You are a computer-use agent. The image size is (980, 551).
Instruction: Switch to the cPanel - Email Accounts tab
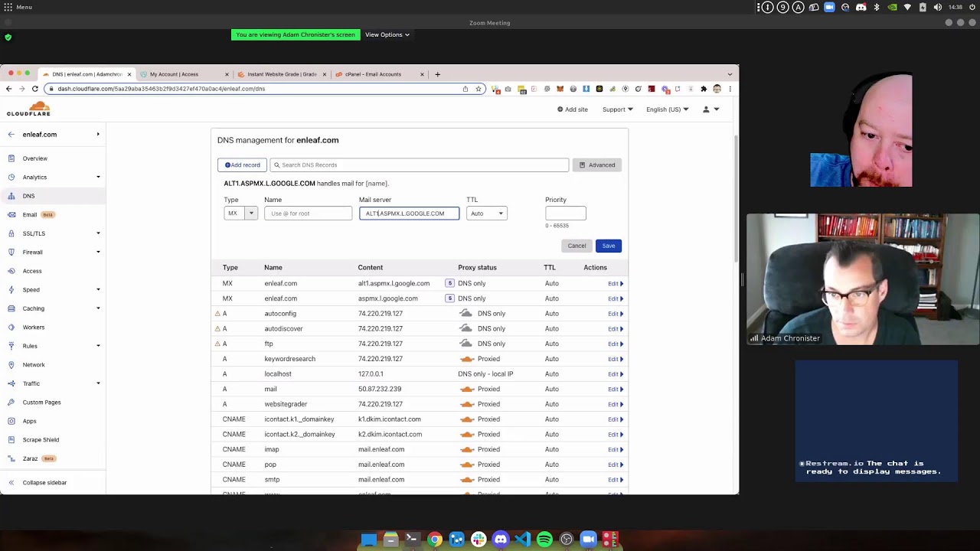coord(379,74)
